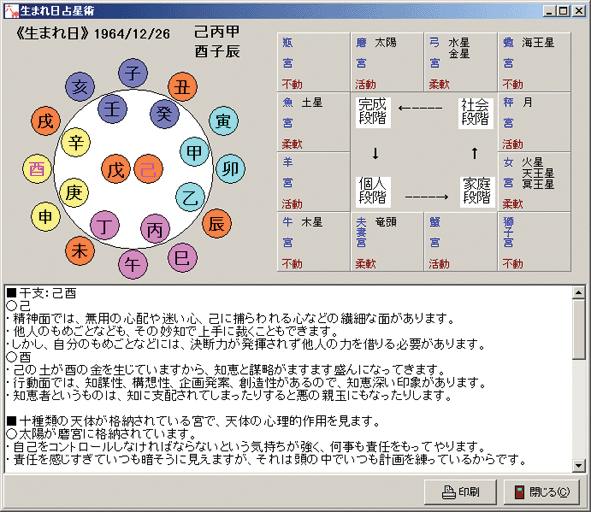Click the 家庭段階 label box
The image size is (591, 512).
477,192
